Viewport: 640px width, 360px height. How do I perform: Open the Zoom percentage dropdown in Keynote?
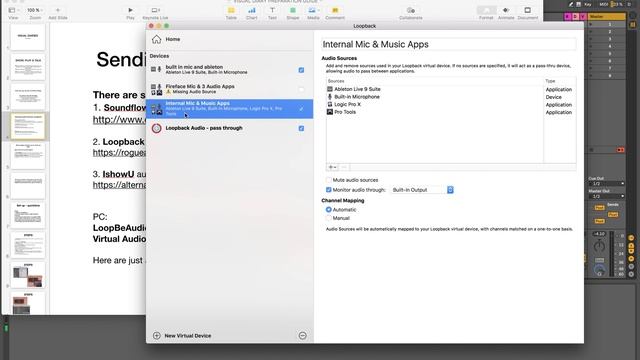click(35, 13)
